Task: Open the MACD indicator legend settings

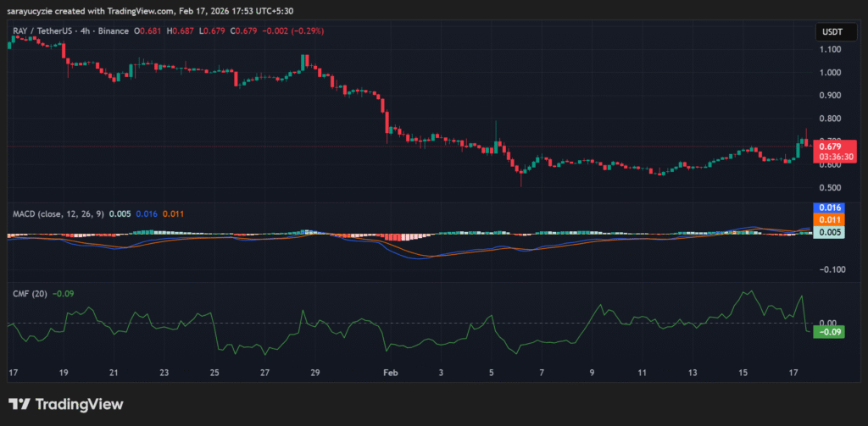Action: 56,214
